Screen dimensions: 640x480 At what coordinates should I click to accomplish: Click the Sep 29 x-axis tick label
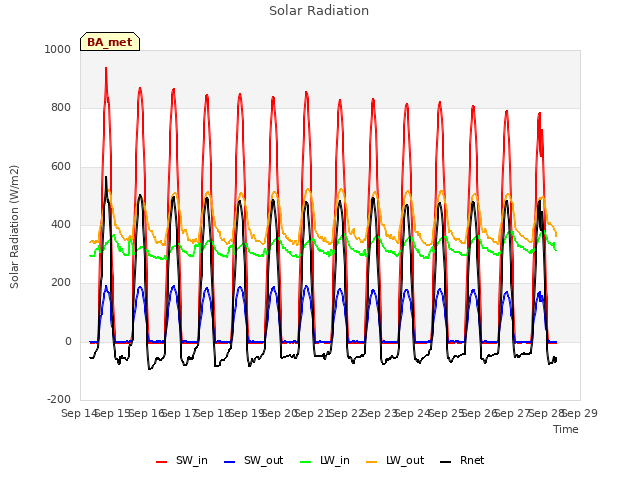click(x=580, y=413)
